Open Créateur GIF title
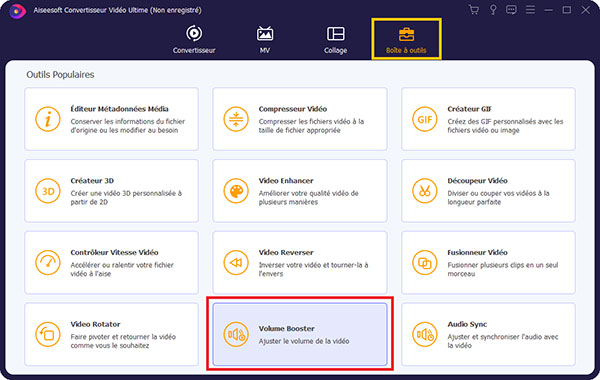Image resolution: width=600 pixels, height=380 pixels. click(x=470, y=109)
